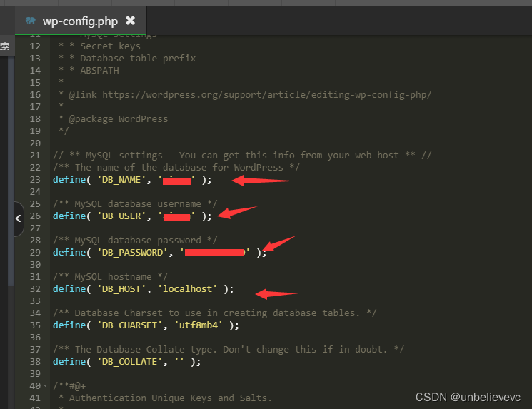Click 'DB_NAME' text on line 23
532x409 pixels.
[121, 179]
